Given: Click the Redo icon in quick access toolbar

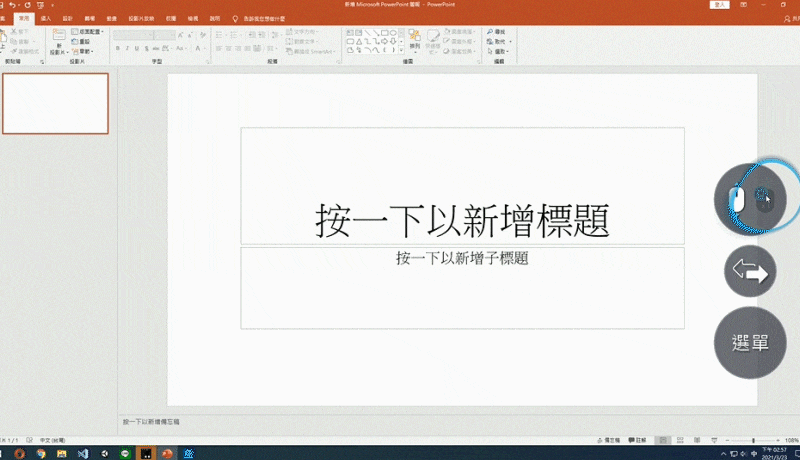Looking at the screenshot, I should [x=27, y=5].
